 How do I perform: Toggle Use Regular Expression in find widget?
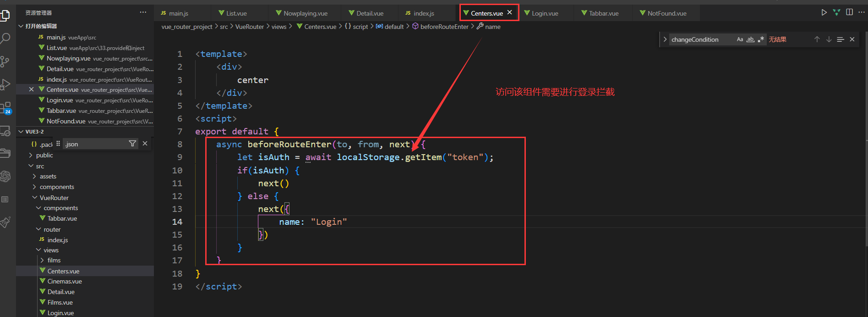tap(761, 39)
